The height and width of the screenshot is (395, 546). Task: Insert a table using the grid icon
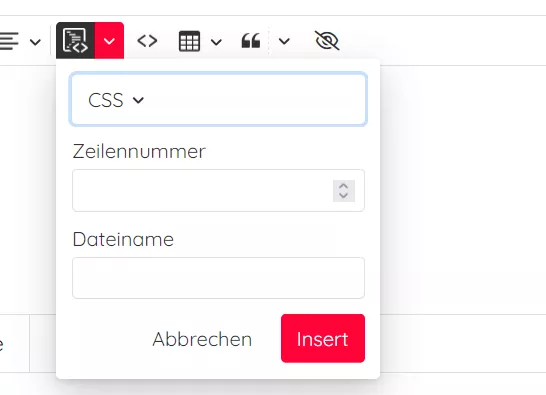(x=189, y=41)
